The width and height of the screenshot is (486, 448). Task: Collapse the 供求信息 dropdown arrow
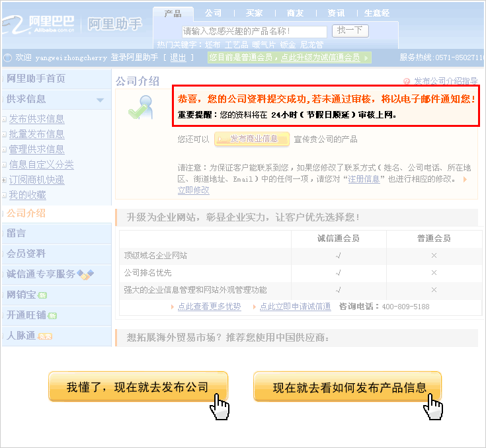[x=100, y=100]
